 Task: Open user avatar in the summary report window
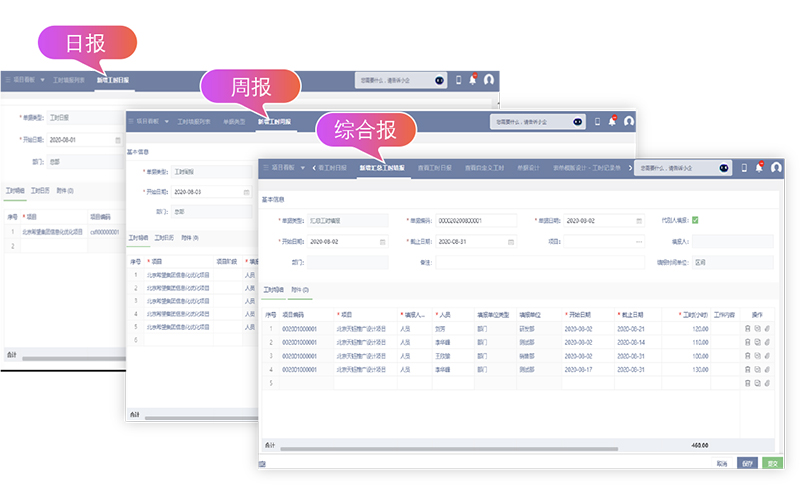(x=776, y=167)
